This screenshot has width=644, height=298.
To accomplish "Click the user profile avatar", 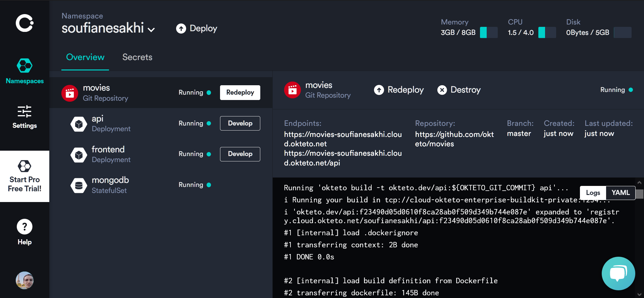I will tap(24, 280).
